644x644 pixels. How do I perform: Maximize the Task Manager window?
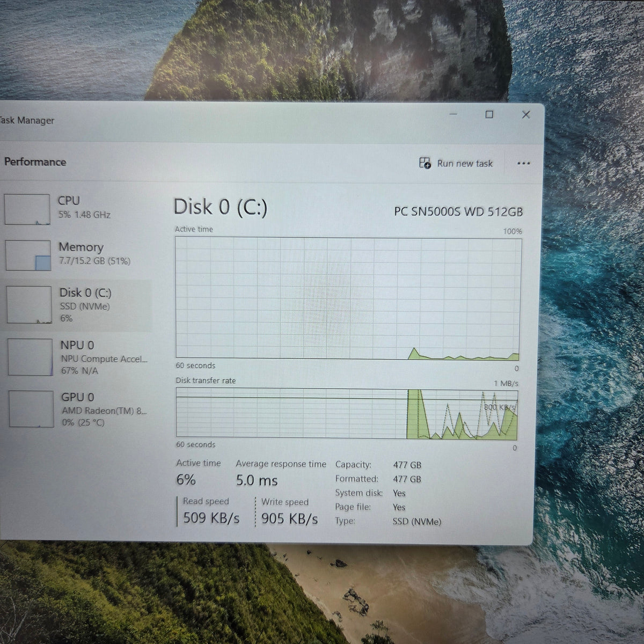(x=489, y=114)
